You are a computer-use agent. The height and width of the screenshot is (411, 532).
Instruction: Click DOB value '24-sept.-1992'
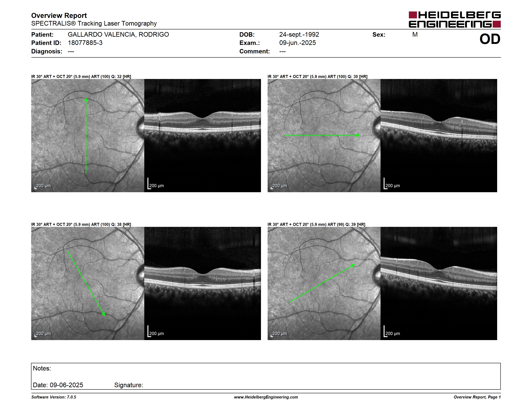[299, 35]
